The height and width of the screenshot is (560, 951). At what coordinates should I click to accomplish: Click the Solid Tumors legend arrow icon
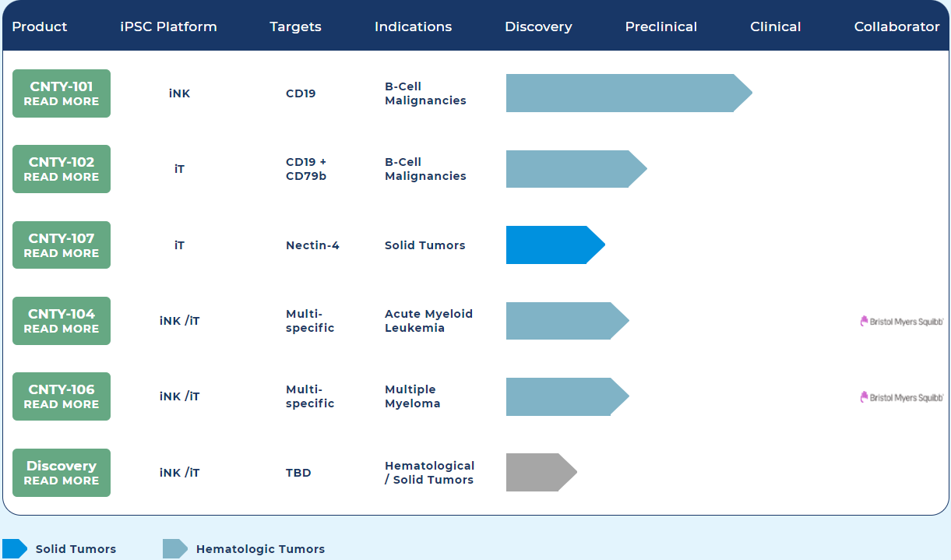tap(15, 549)
